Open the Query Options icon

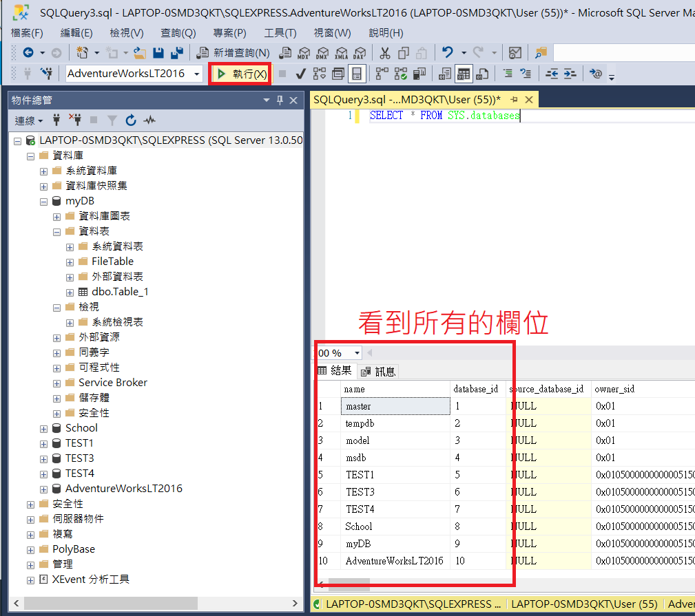pos(338,74)
